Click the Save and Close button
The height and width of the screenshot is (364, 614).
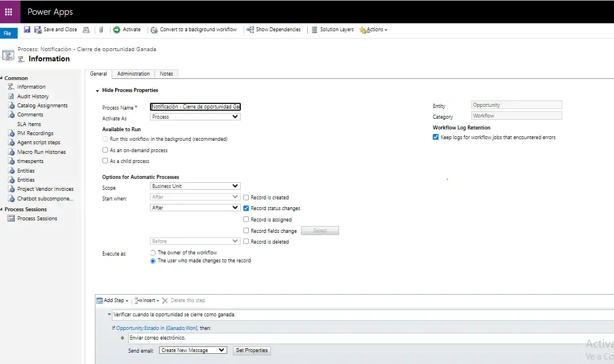(x=56, y=30)
